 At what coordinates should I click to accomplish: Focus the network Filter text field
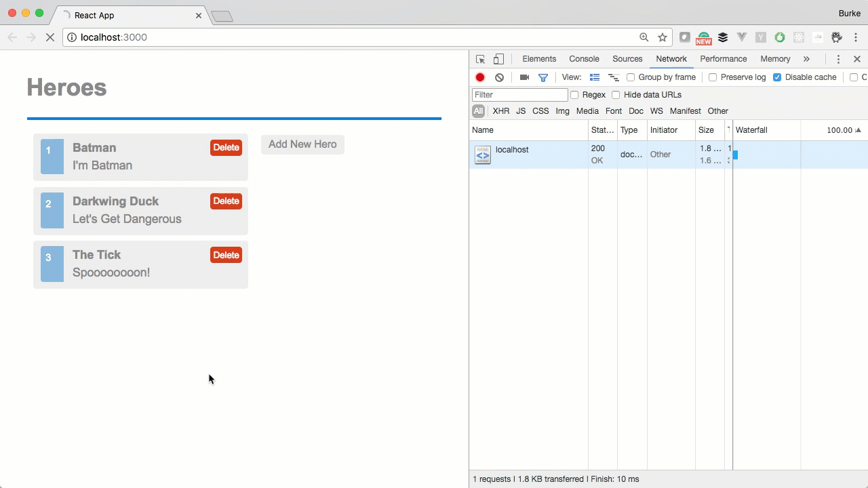point(520,95)
